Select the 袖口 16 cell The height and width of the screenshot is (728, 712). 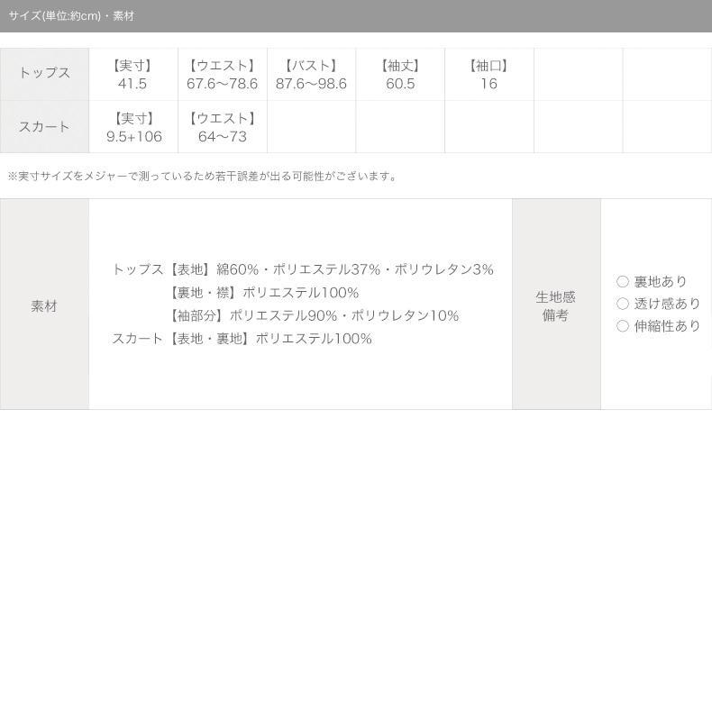[x=489, y=74]
